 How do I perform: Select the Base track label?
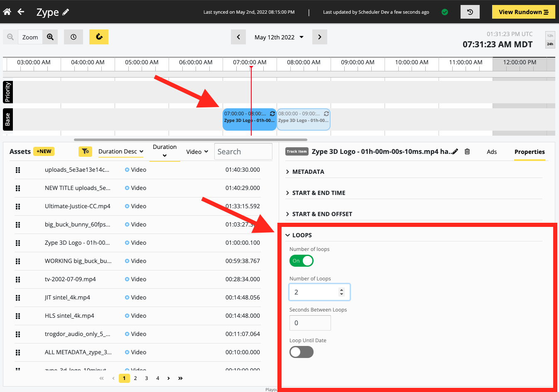(8, 119)
